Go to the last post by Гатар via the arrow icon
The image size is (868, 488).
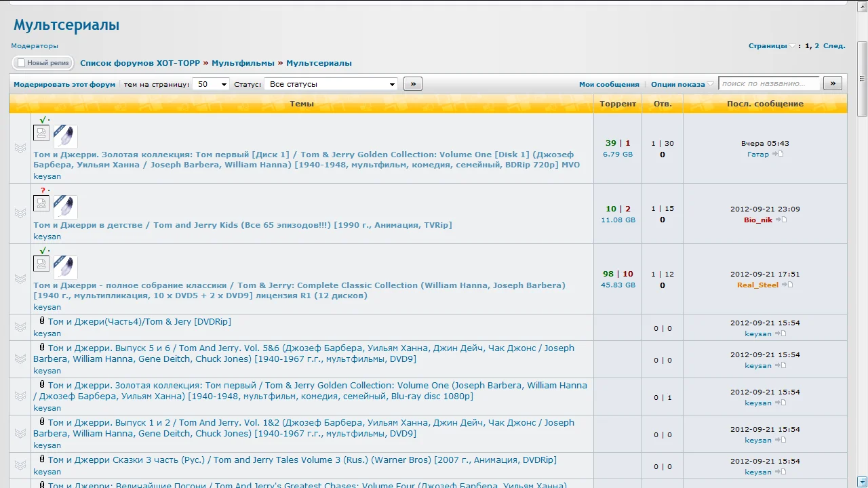click(778, 154)
